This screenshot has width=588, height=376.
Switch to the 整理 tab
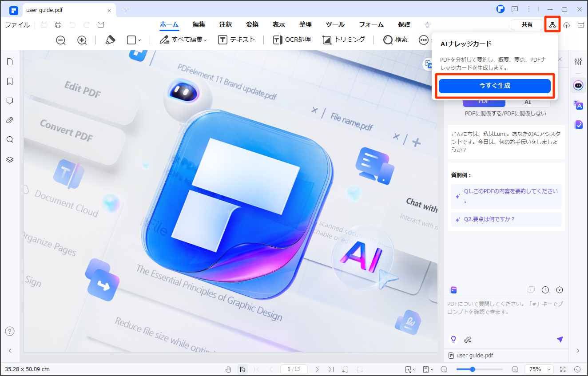306,25
